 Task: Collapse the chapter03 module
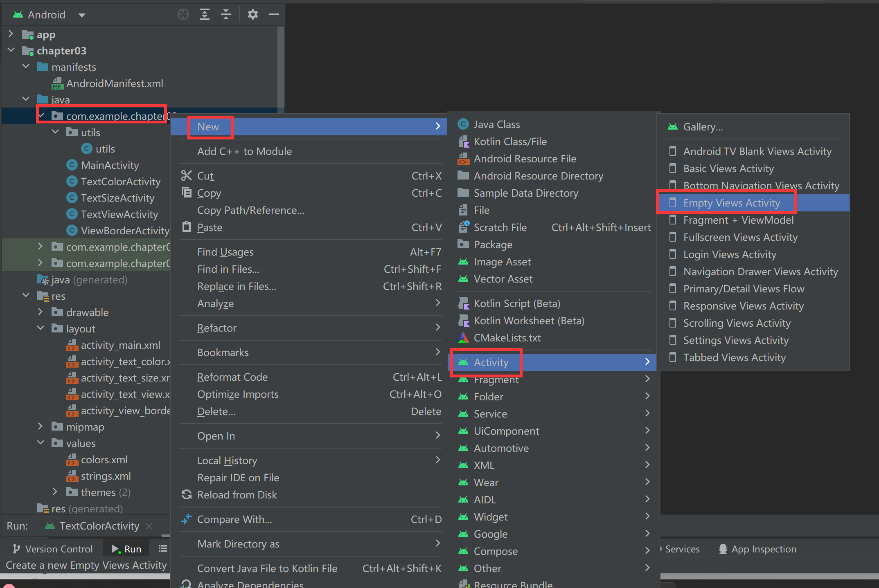click(x=11, y=50)
